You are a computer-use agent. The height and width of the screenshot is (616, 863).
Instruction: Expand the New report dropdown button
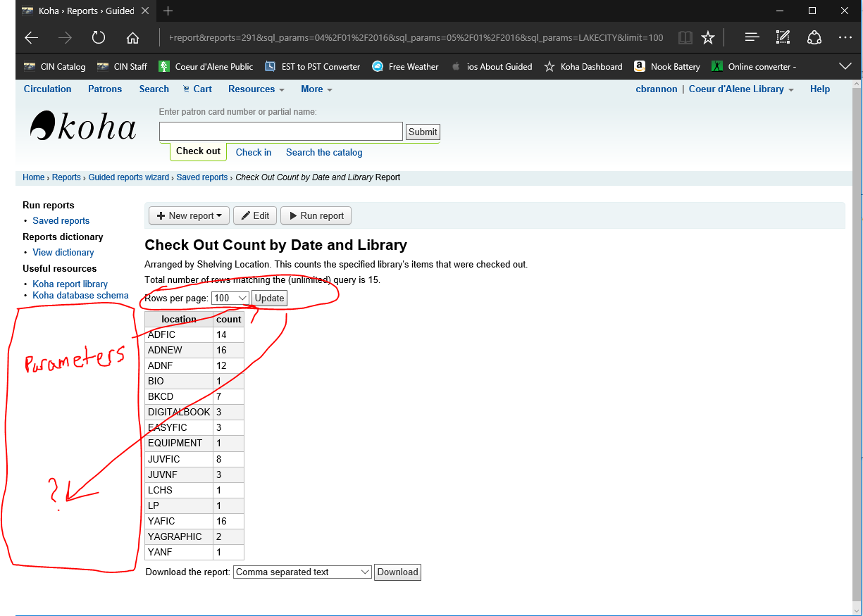pyautogui.click(x=189, y=216)
